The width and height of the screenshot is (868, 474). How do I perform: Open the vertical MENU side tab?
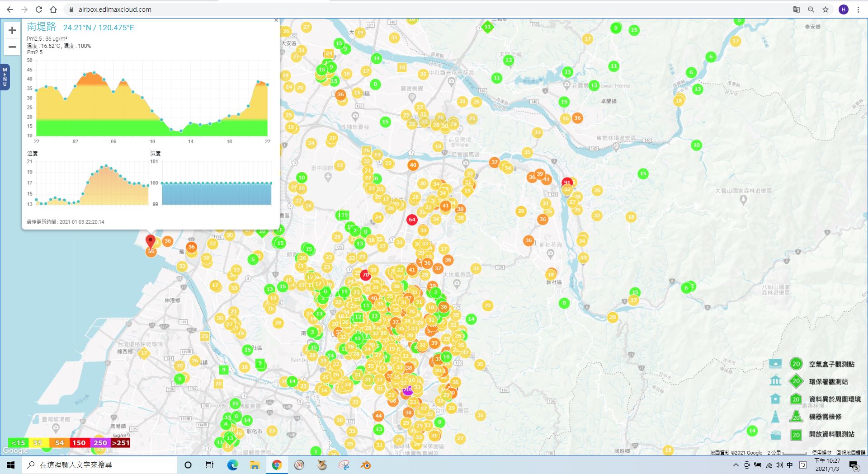(5, 77)
